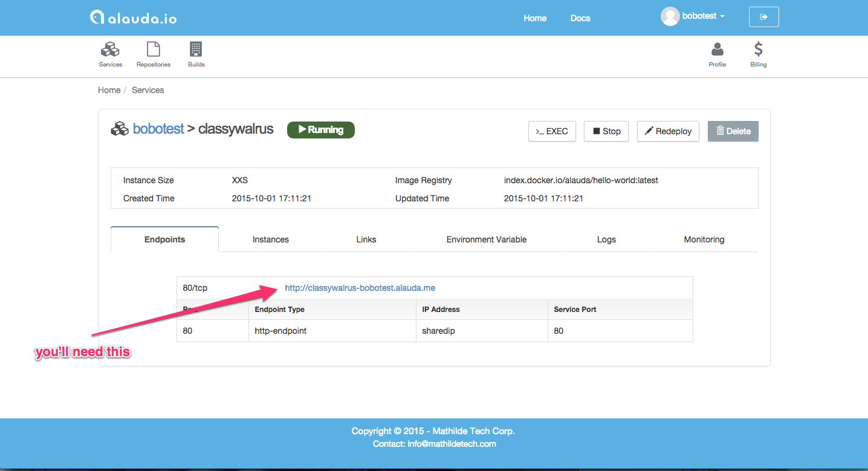Click the EXEC button
The height and width of the screenshot is (471, 868).
552,131
